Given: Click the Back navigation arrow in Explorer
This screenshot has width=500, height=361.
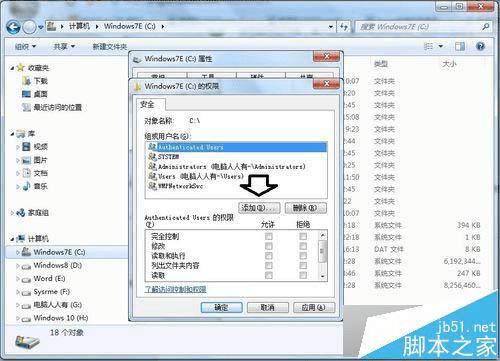Looking at the screenshot, I should (x=13, y=27).
